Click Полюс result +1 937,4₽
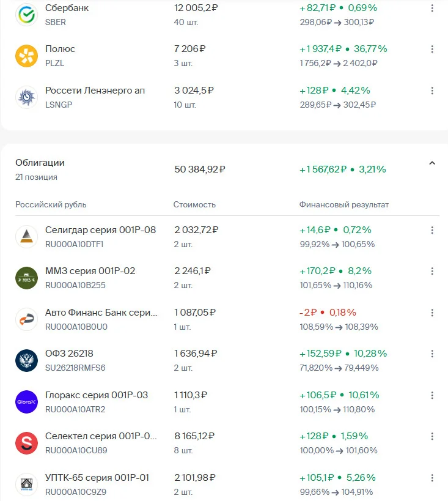 pyautogui.click(x=321, y=49)
